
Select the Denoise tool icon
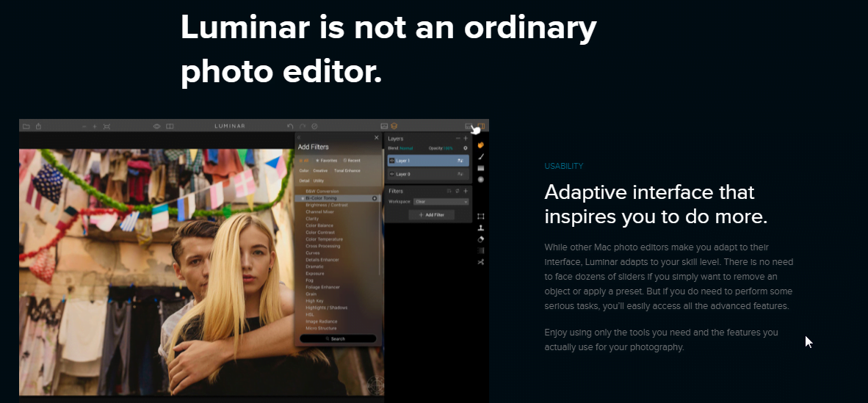click(x=480, y=251)
